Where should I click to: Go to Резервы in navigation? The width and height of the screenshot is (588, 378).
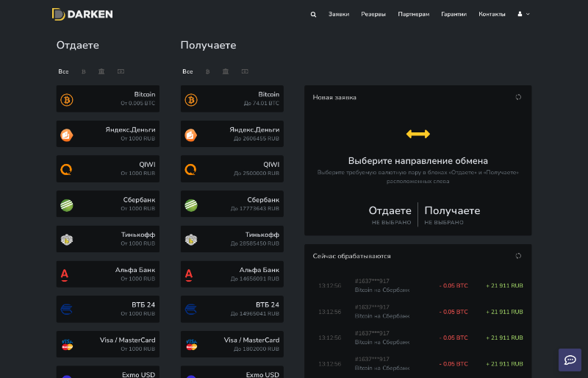(x=373, y=14)
